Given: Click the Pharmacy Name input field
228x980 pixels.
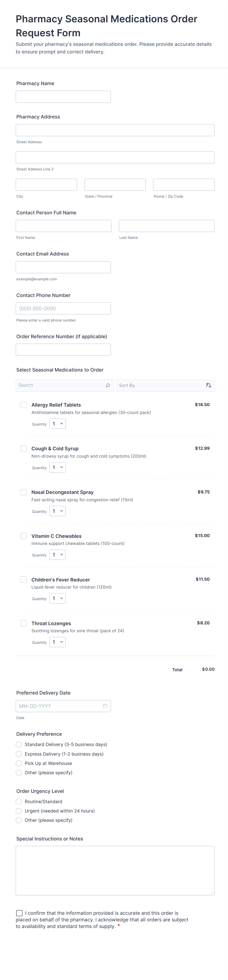Looking at the screenshot, I should [x=63, y=97].
